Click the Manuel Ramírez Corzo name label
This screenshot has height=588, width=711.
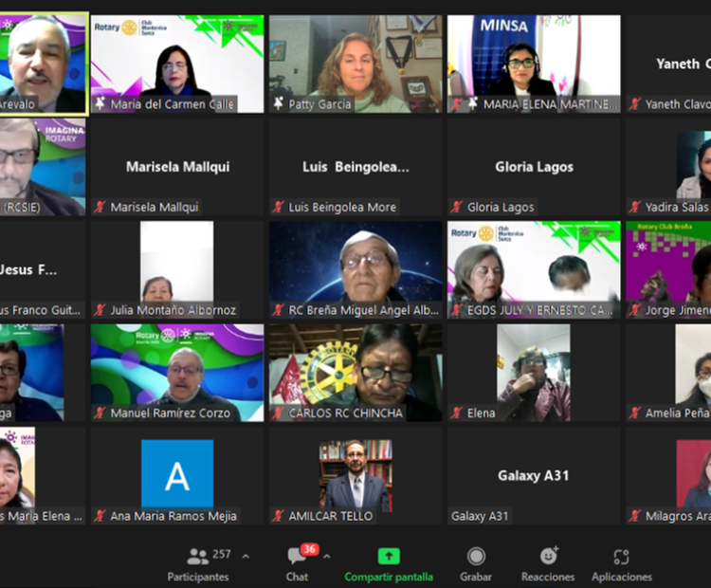click(170, 413)
